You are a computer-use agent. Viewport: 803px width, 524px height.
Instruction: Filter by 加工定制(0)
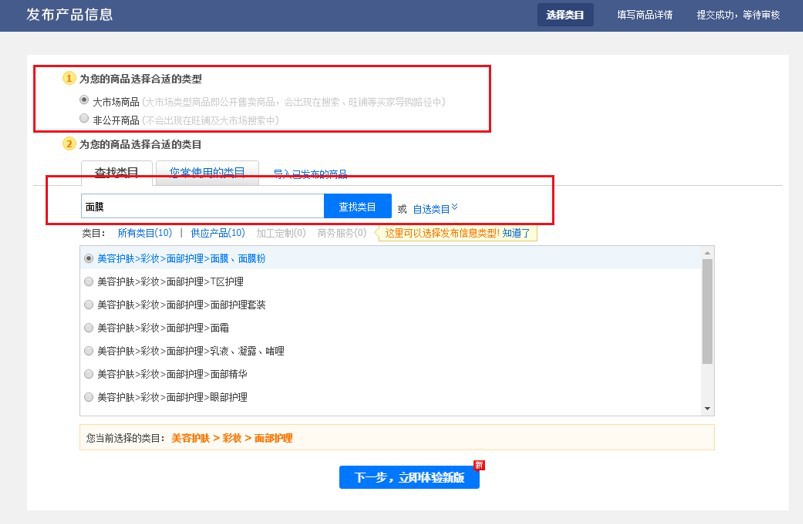tap(281, 233)
